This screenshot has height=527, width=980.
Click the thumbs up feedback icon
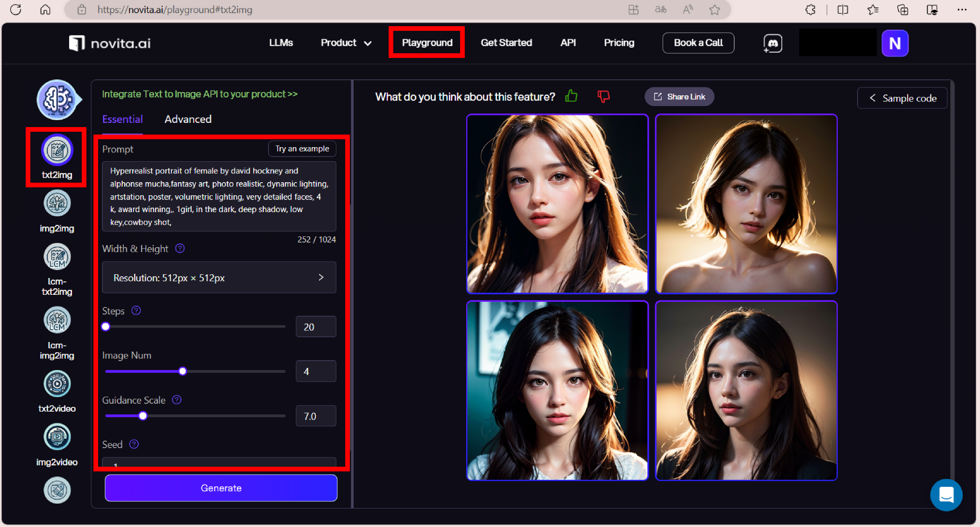pyautogui.click(x=571, y=96)
